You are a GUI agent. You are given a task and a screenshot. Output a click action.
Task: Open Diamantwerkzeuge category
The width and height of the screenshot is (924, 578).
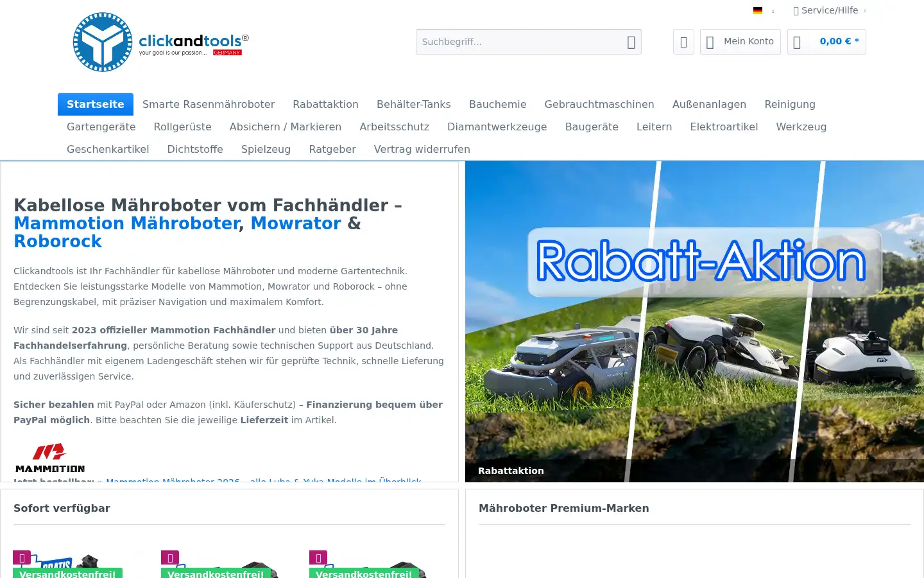[497, 127]
